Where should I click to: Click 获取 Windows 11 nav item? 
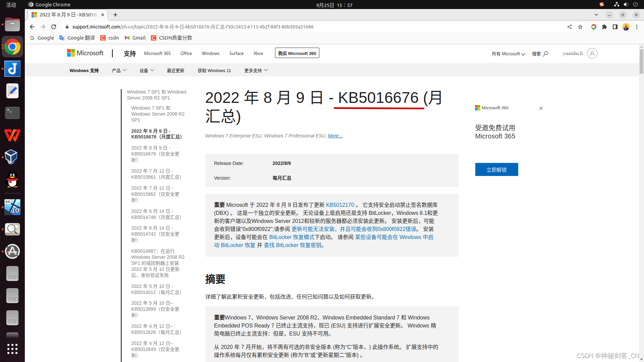pos(214,70)
